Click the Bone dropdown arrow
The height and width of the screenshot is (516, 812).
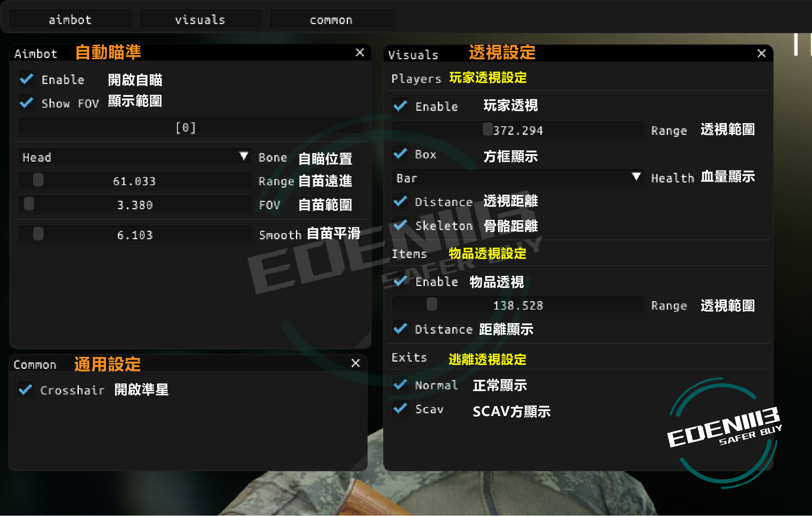(x=244, y=156)
